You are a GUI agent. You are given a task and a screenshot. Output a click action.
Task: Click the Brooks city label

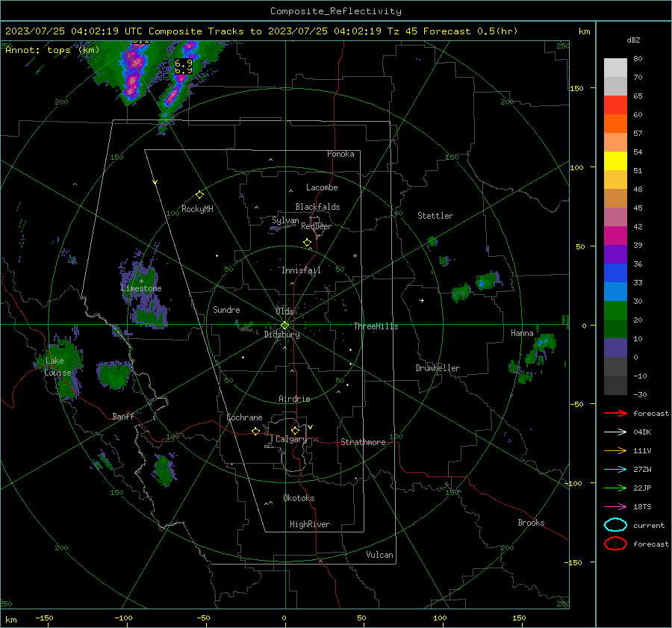(x=531, y=523)
